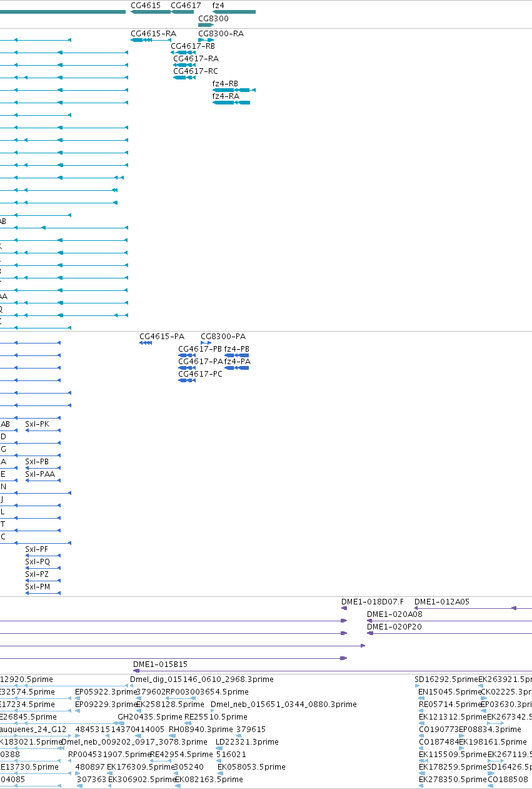Pick EST label RE05714.5prime
Screen dimensions: 532x789
450,705
